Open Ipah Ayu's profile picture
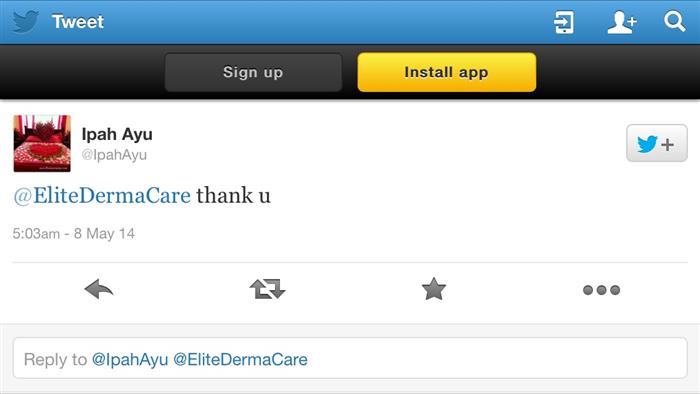 pyautogui.click(x=42, y=143)
